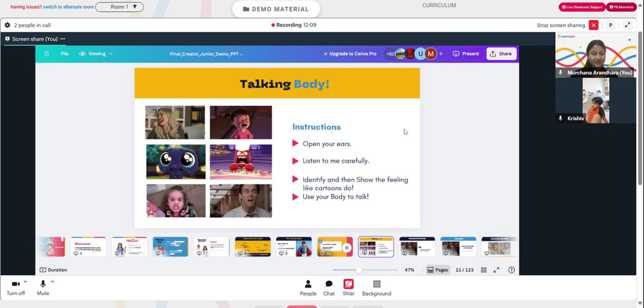
Task: Open the Background effects option
Action: (x=377, y=288)
